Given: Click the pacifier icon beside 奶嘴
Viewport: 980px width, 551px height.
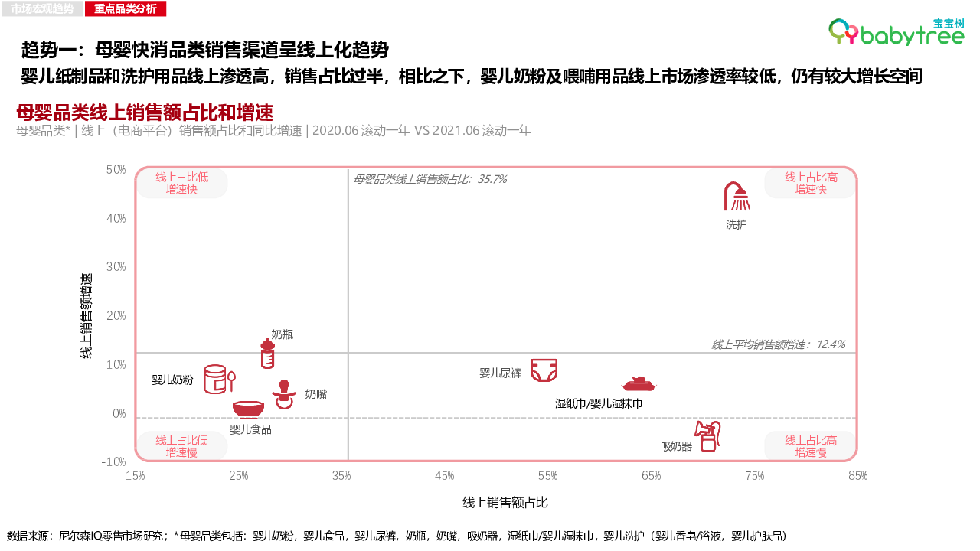Looking at the screenshot, I should point(283,394).
